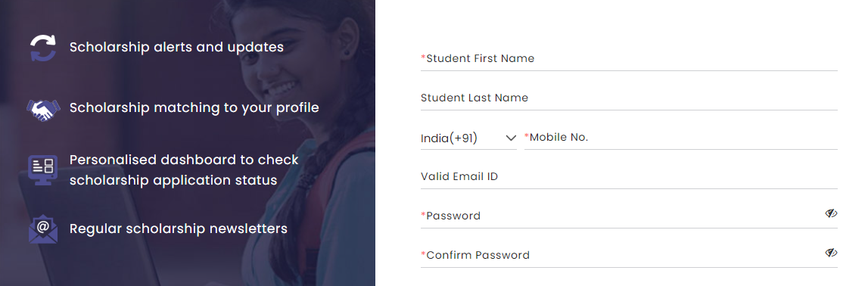Click "Regular scholarship newsletters" text
This screenshot has height=286, width=868.
point(179,228)
